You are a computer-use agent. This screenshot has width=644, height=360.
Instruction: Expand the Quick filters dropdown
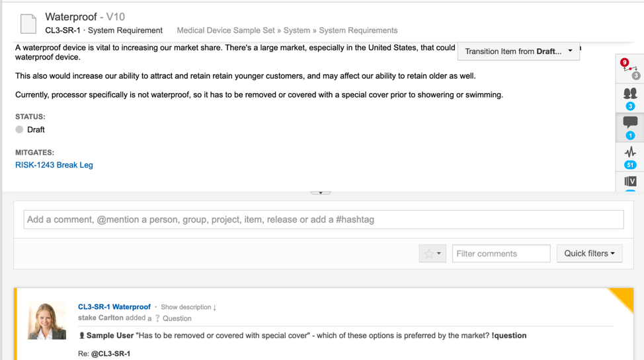(589, 254)
